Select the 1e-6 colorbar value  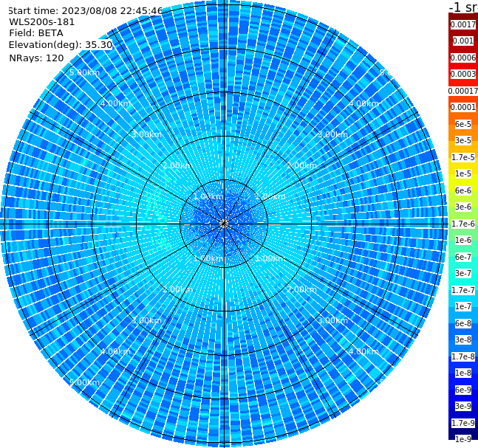coord(463,240)
